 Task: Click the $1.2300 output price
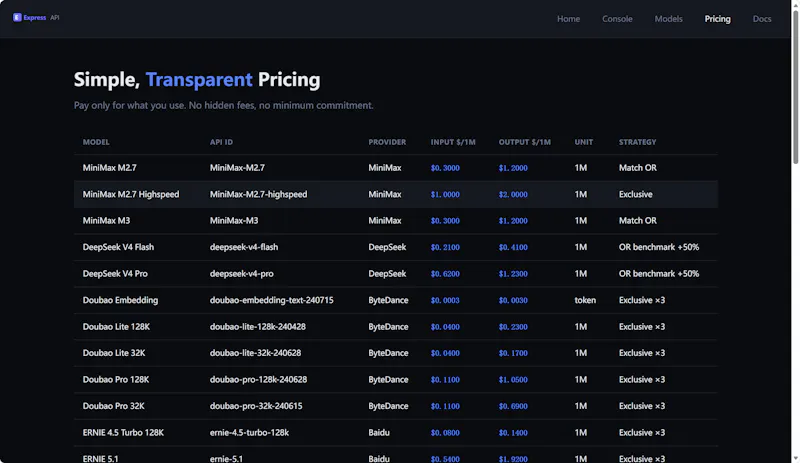(x=513, y=274)
